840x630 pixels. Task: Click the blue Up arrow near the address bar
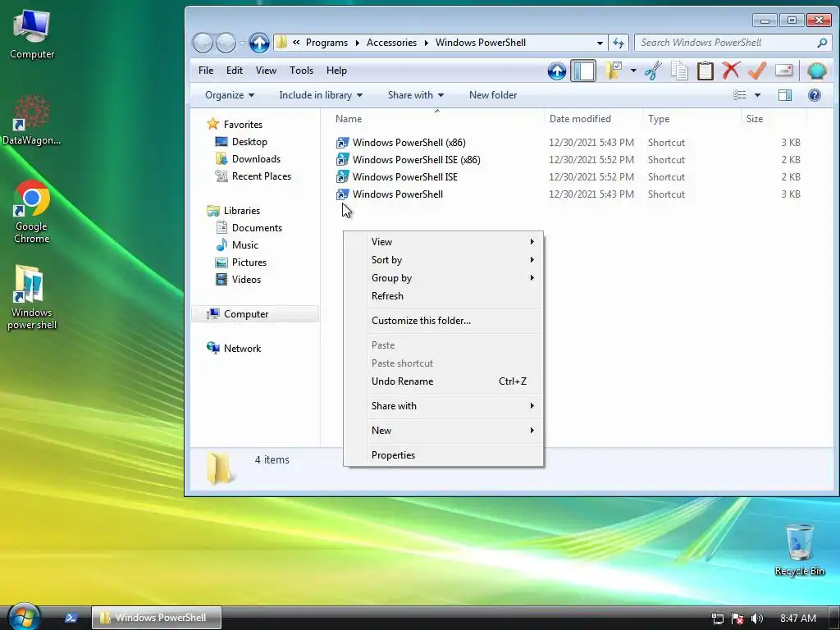[x=259, y=43]
